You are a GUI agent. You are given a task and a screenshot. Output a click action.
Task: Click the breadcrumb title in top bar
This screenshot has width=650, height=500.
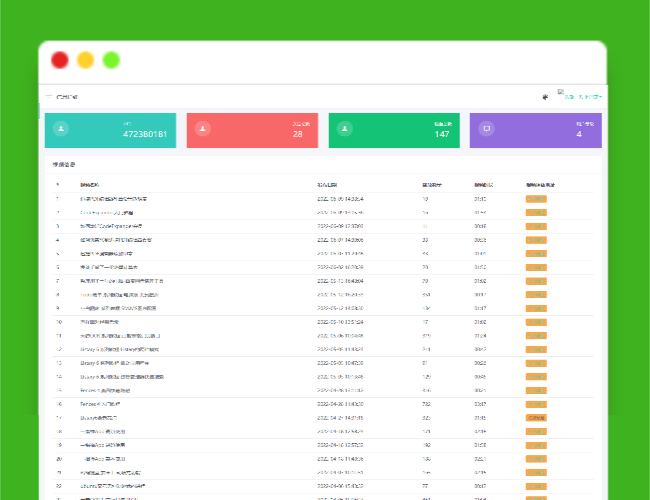click(x=67, y=97)
